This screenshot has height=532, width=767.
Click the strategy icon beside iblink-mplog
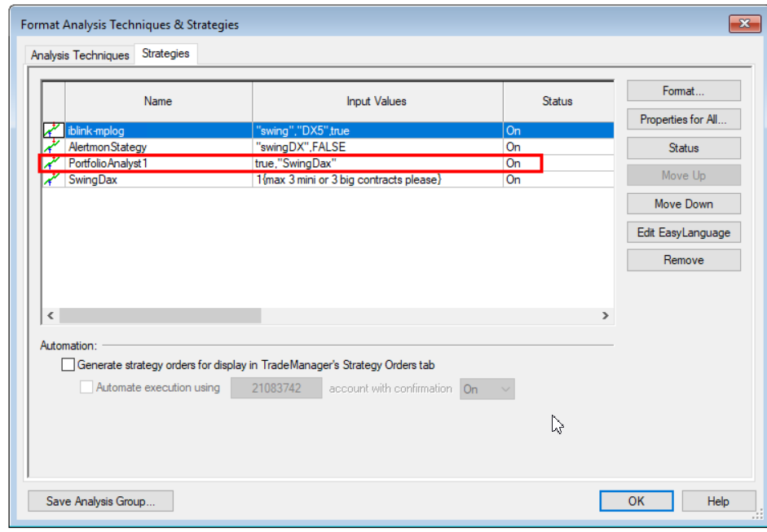tap(53, 130)
